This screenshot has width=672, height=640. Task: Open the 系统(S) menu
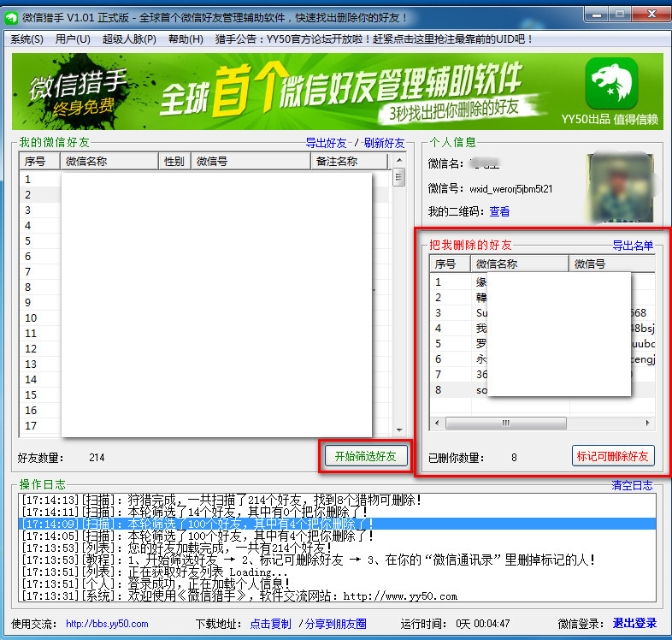tap(27, 39)
